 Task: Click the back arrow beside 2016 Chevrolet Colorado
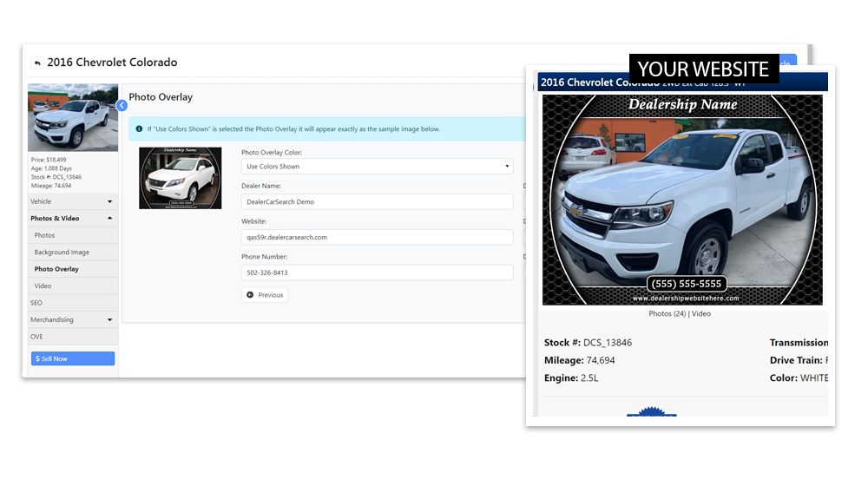pos(37,63)
